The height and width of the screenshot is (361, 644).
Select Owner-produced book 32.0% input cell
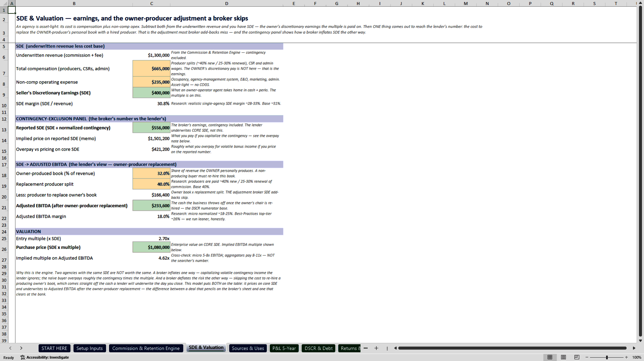(x=152, y=173)
